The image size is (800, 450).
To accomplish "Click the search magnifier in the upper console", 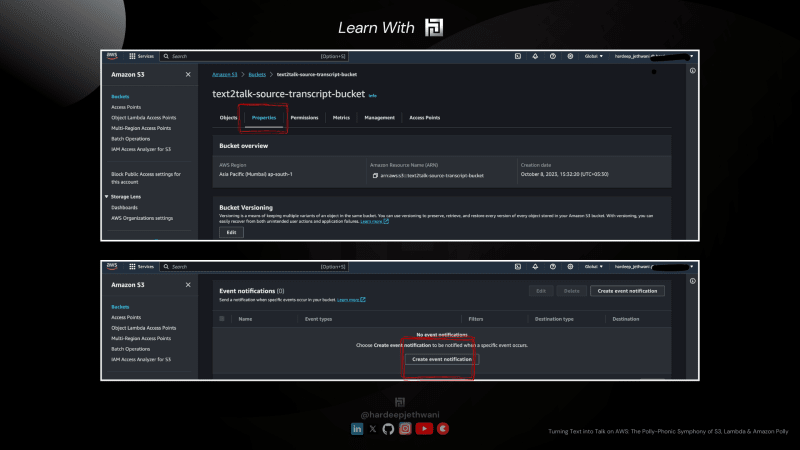I will tap(166, 56).
